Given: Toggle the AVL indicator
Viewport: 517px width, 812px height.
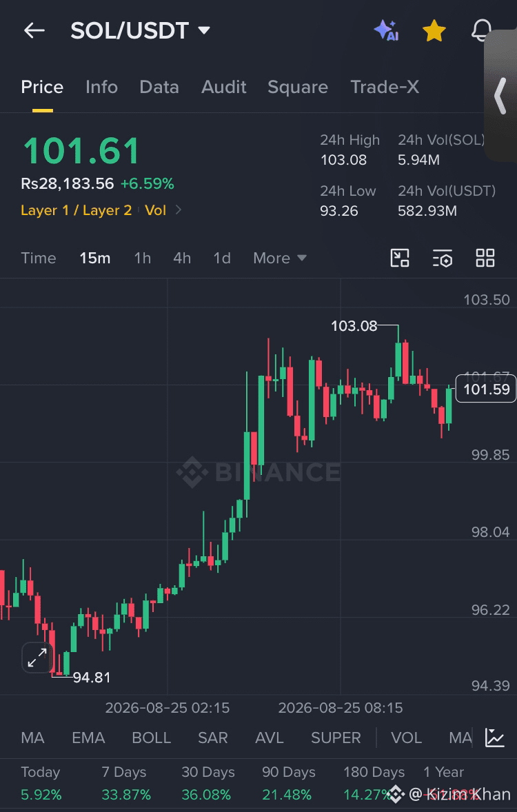Looking at the screenshot, I should 270,738.
